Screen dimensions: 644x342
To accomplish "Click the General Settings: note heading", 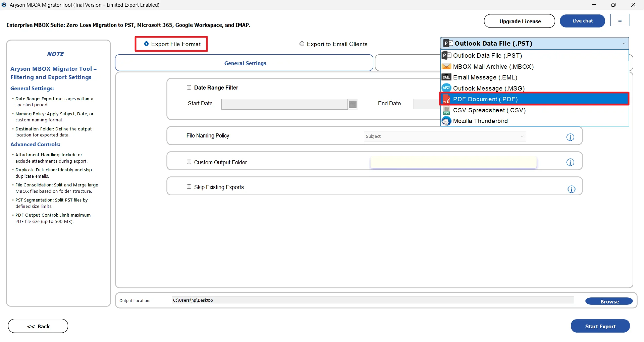I will coord(32,88).
